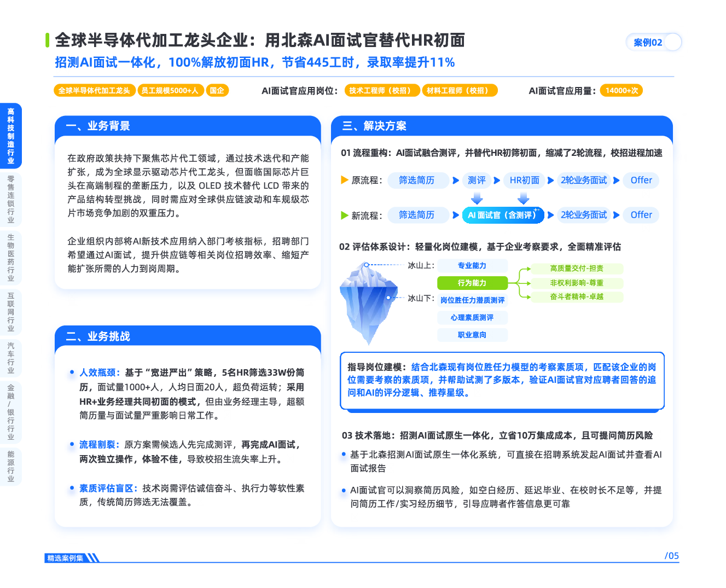This screenshot has width=726, height=588.
Task: Select the 员工规模5000+人 tag
Action: 170,90
